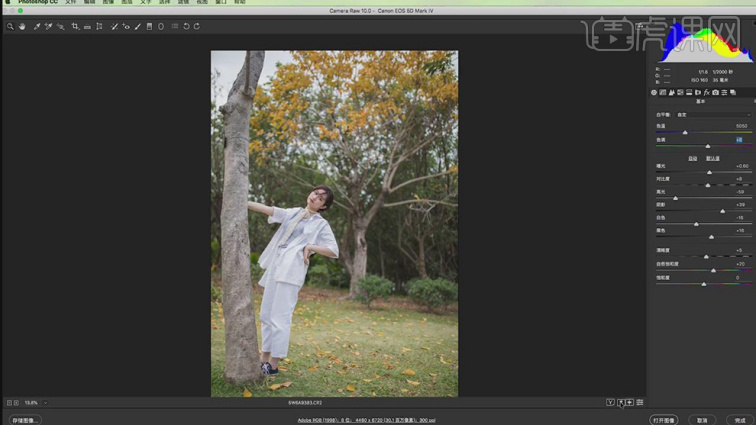
Task: Click the Temperature value 5050 field
Action: tap(742, 126)
